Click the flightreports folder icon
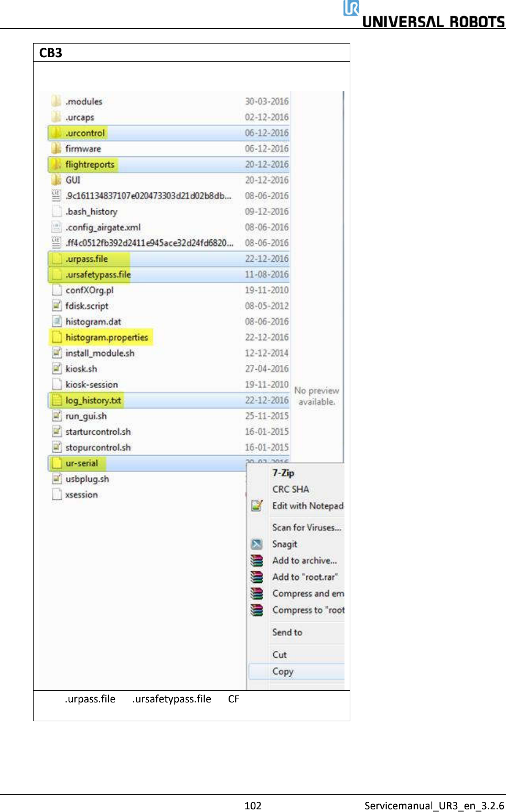Image resolution: width=506 pixels, height=812 pixels. tap(56, 164)
